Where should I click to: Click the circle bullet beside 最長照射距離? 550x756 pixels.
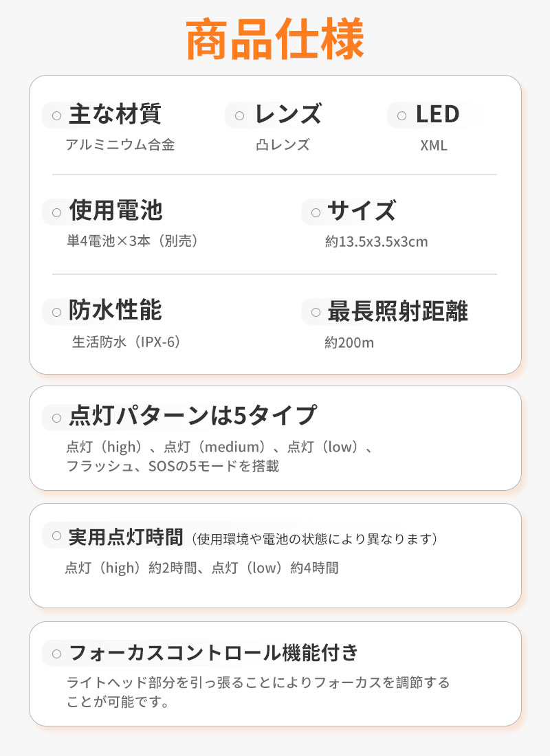(316, 312)
